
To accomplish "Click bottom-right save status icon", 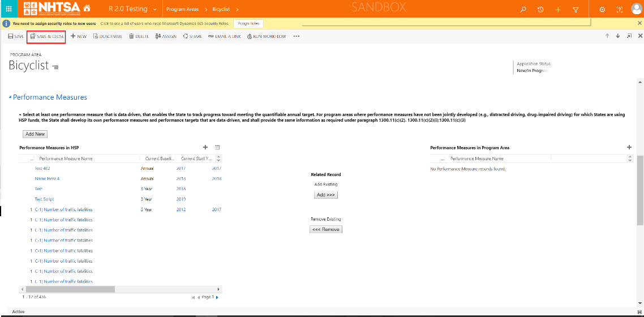I will (640, 312).
